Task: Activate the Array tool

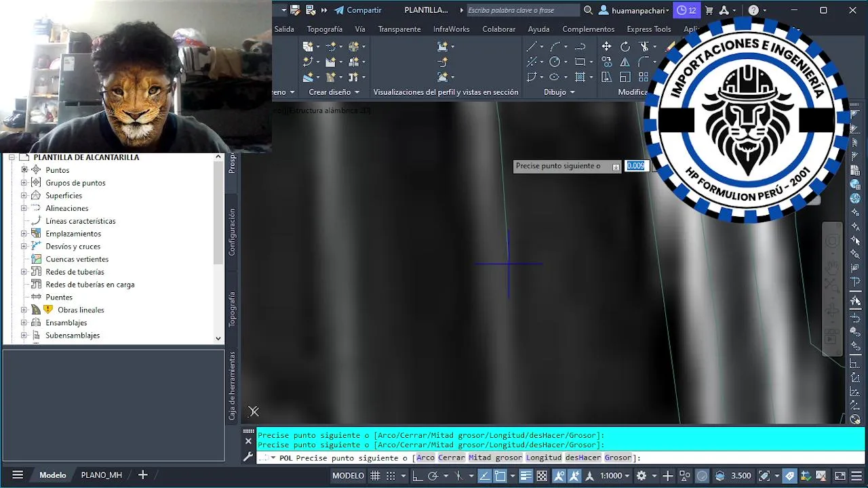Action: click(644, 77)
